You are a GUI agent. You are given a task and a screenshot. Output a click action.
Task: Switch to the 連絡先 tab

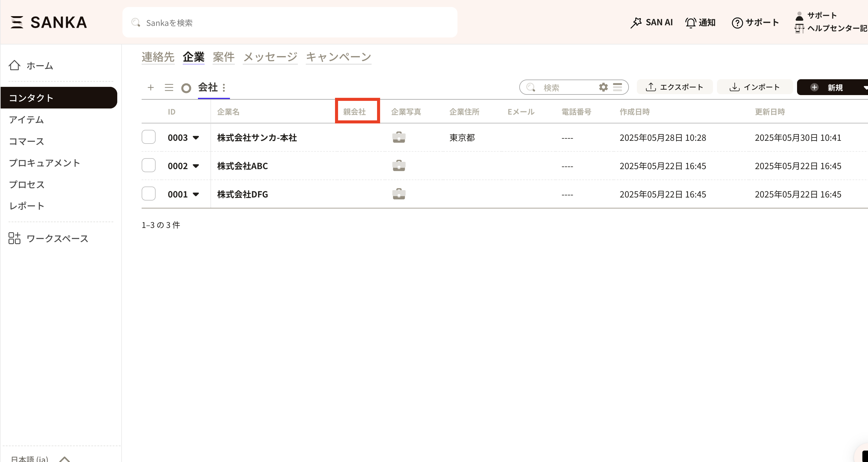[x=158, y=57]
